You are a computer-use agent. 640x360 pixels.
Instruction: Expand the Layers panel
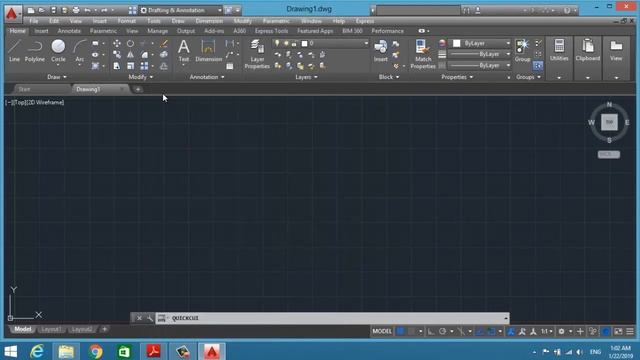pyautogui.click(x=306, y=77)
